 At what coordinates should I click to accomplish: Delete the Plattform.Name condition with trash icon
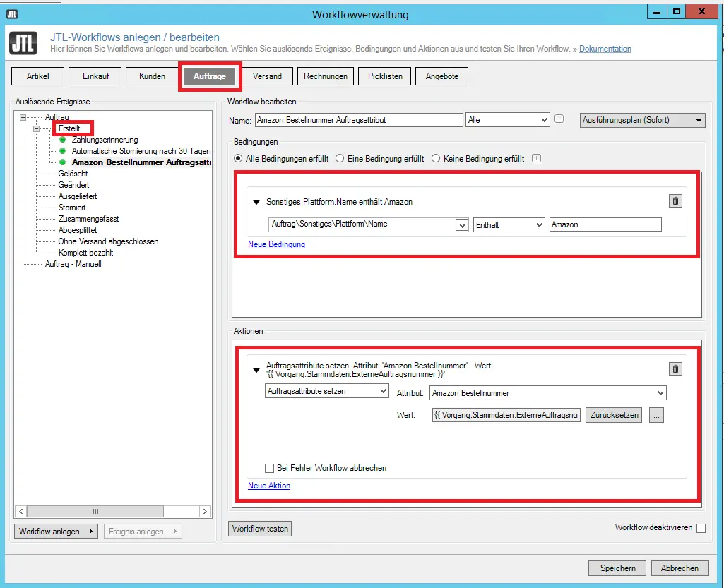pos(675,200)
